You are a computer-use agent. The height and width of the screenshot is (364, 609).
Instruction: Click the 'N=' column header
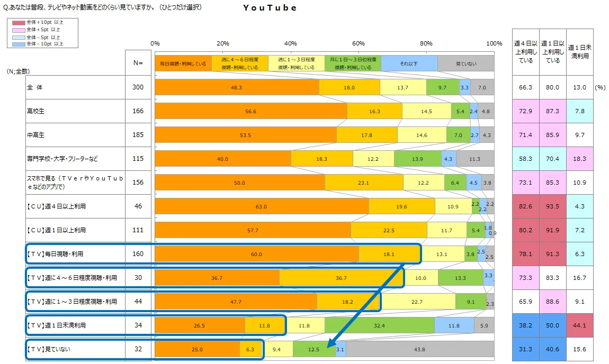click(x=138, y=63)
